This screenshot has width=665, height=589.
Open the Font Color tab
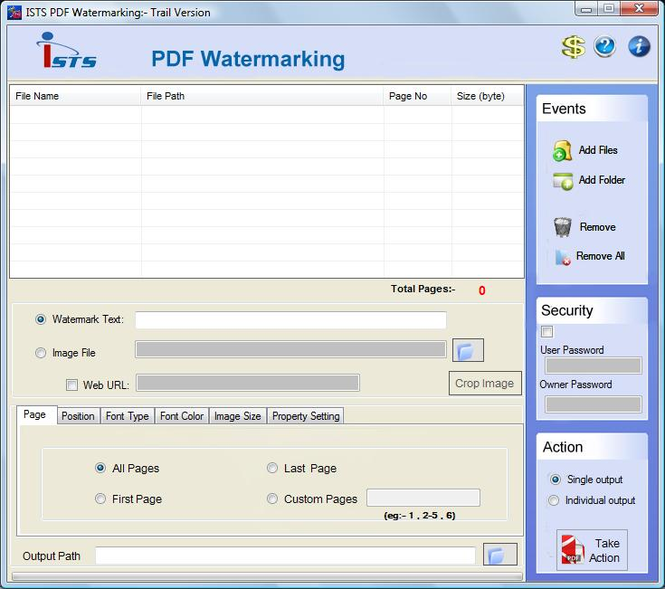182,416
